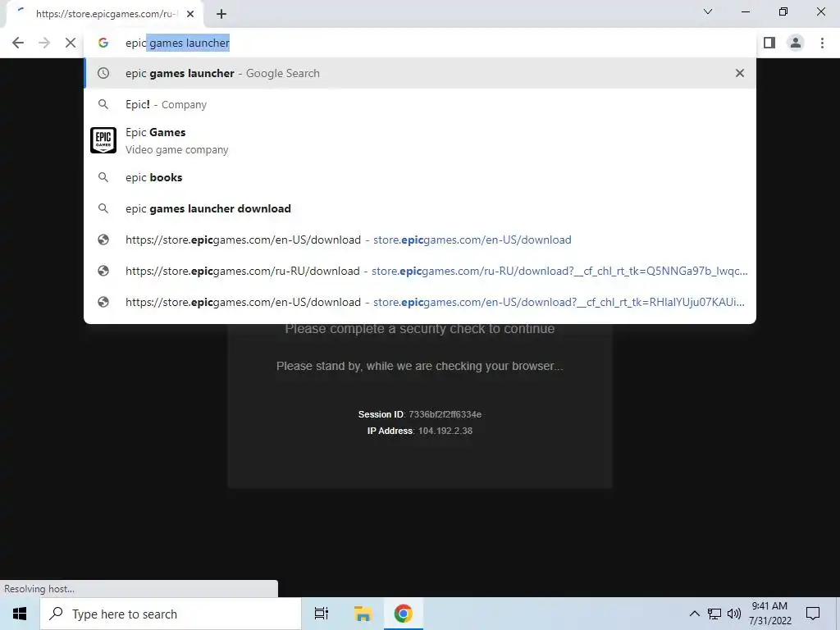The height and width of the screenshot is (630, 840).
Task: Open Task View on the taskbar
Action: (x=322, y=614)
